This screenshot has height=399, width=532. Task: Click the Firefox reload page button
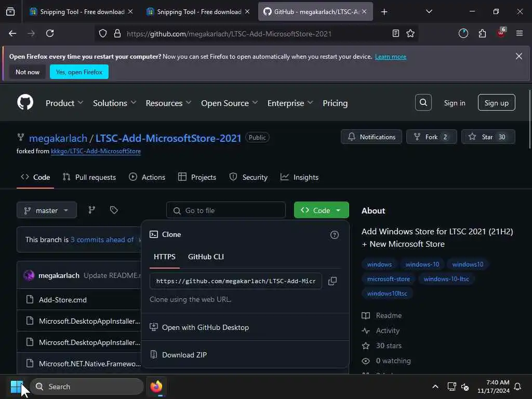pos(50,33)
